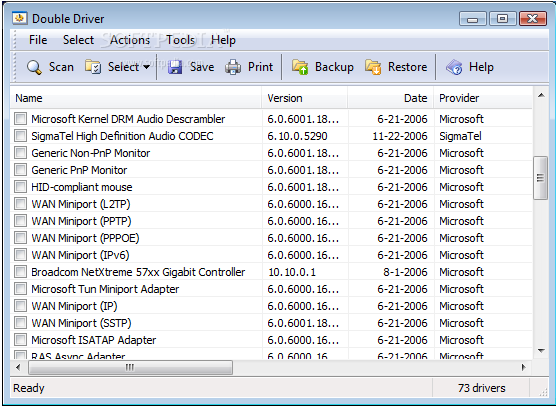This screenshot has width=556, height=406.
Task: Click the Print toolbar label
Action: (260, 67)
